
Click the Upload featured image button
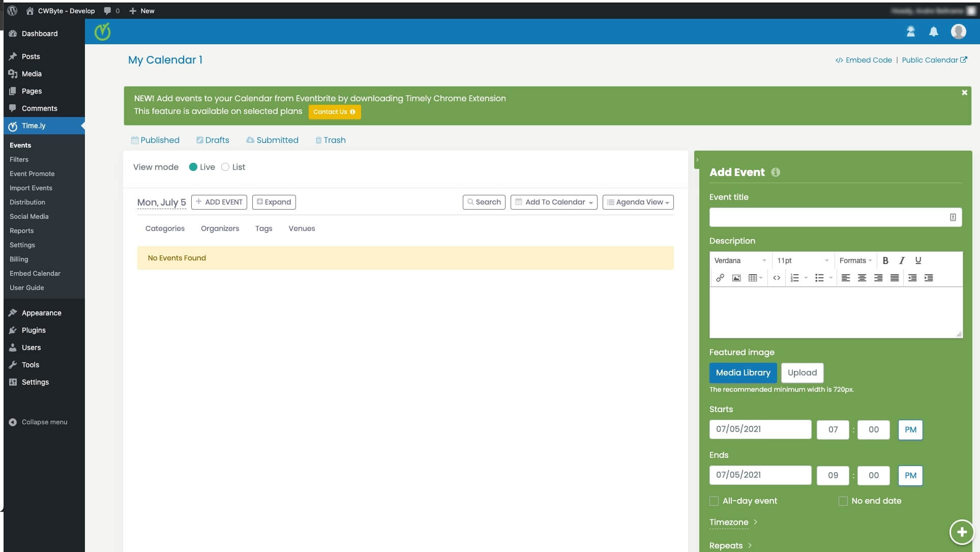pos(801,372)
